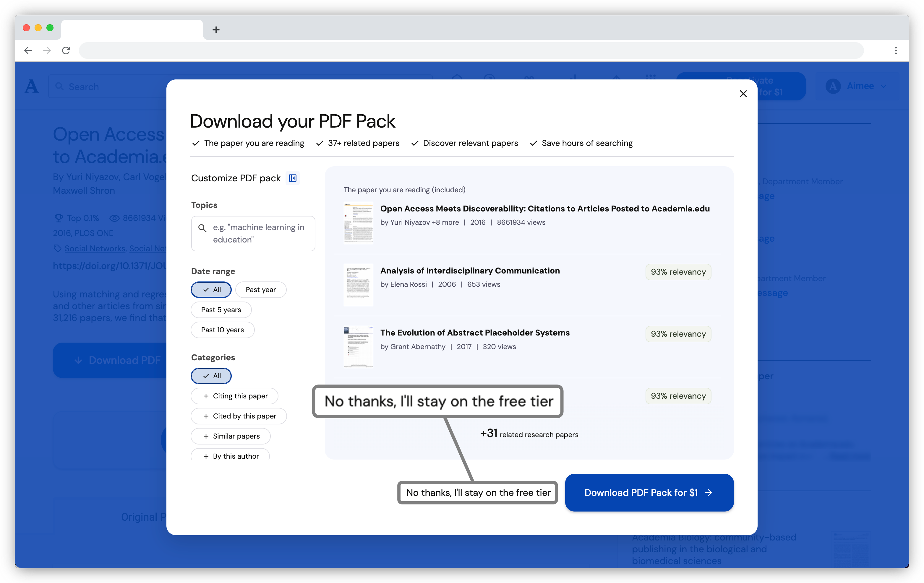
Task: Click the Customize PDF pack heading
Action: click(x=236, y=178)
